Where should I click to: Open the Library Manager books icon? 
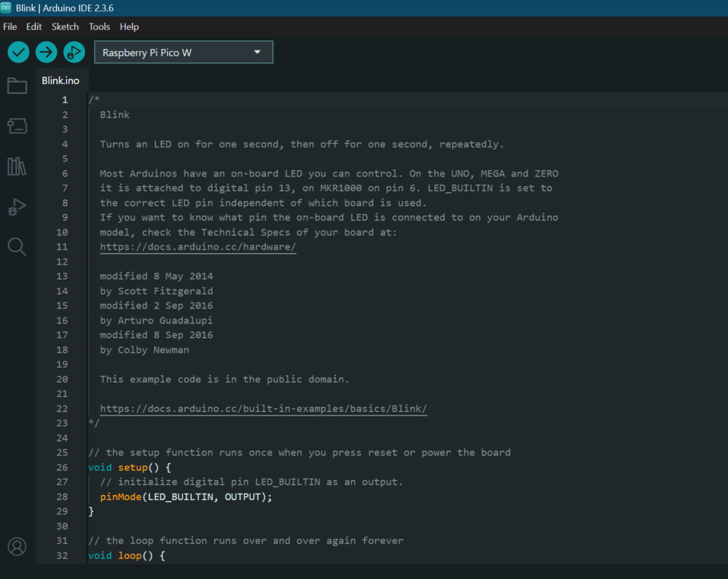17,166
